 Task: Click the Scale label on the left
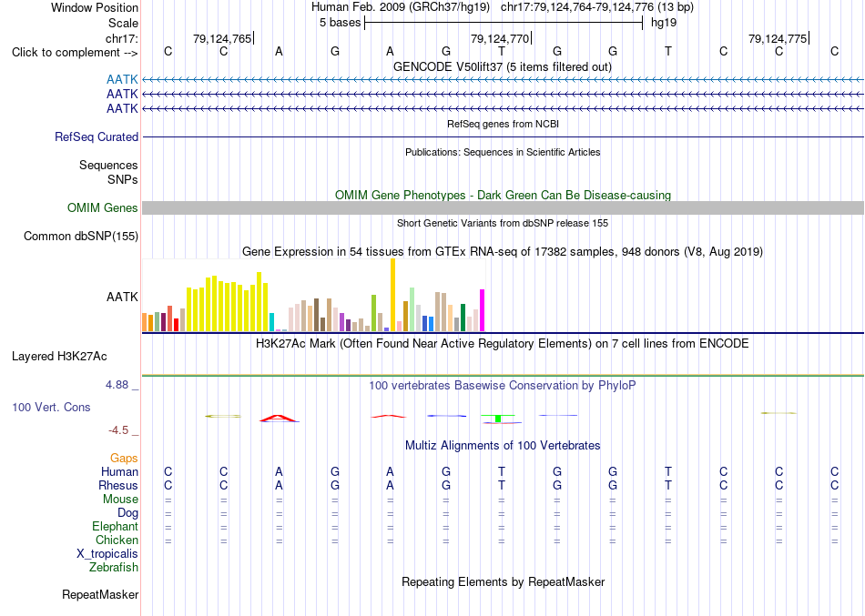pos(123,23)
